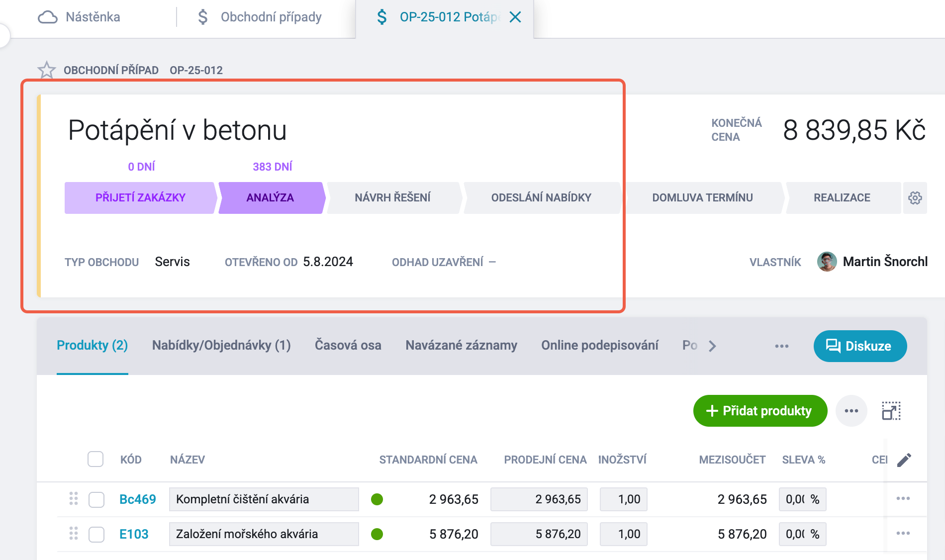The image size is (945, 560).
Task: Mark business case as favorite with star
Action: click(x=47, y=70)
